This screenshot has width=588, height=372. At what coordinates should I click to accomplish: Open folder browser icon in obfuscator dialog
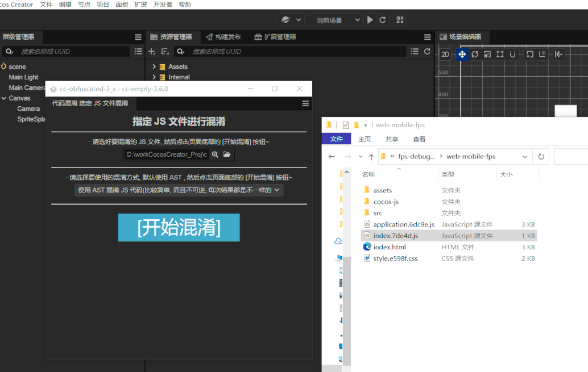pos(227,154)
